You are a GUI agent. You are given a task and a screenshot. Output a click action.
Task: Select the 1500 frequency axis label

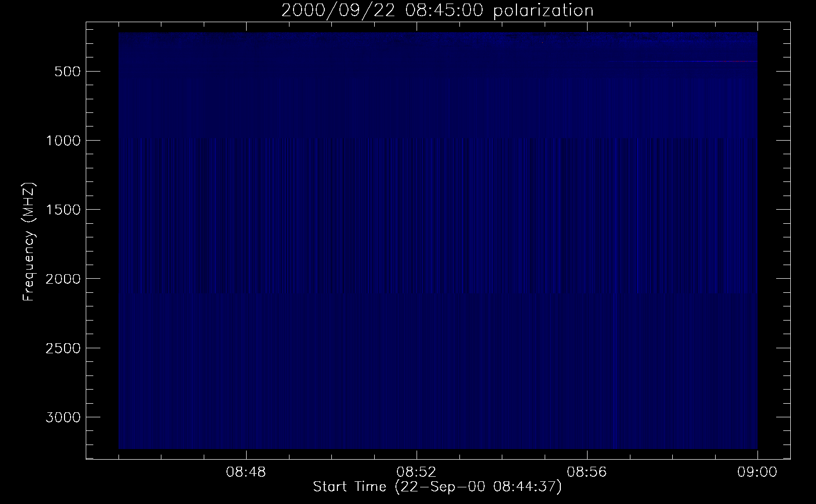pos(63,210)
